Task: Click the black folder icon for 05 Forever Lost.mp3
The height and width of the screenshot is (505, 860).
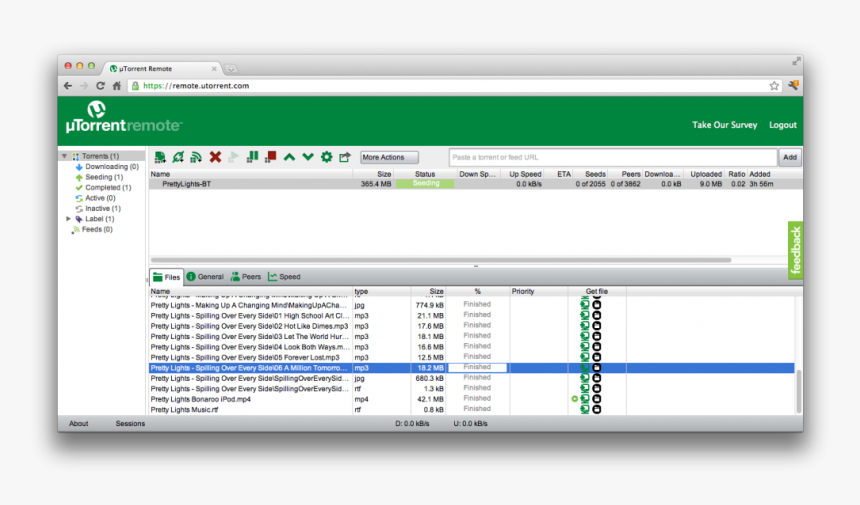Action: pyautogui.click(x=596, y=357)
